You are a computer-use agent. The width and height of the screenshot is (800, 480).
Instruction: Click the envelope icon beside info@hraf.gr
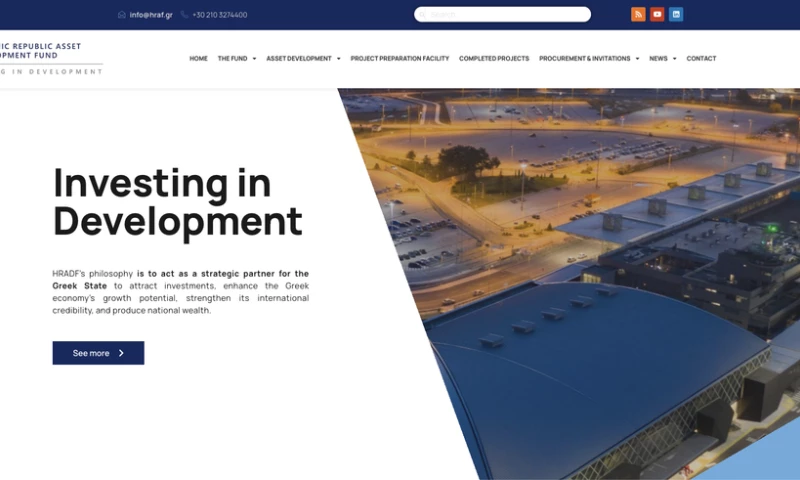coord(121,15)
